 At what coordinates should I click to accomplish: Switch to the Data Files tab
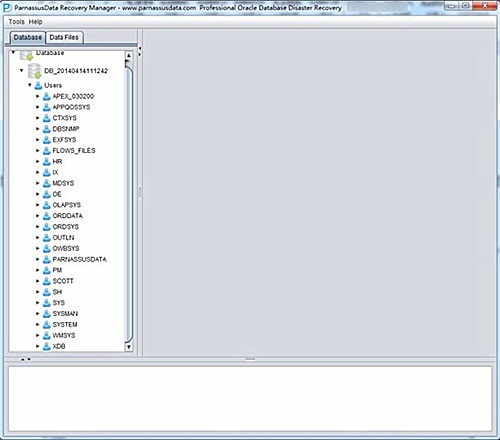click(64, 37)
